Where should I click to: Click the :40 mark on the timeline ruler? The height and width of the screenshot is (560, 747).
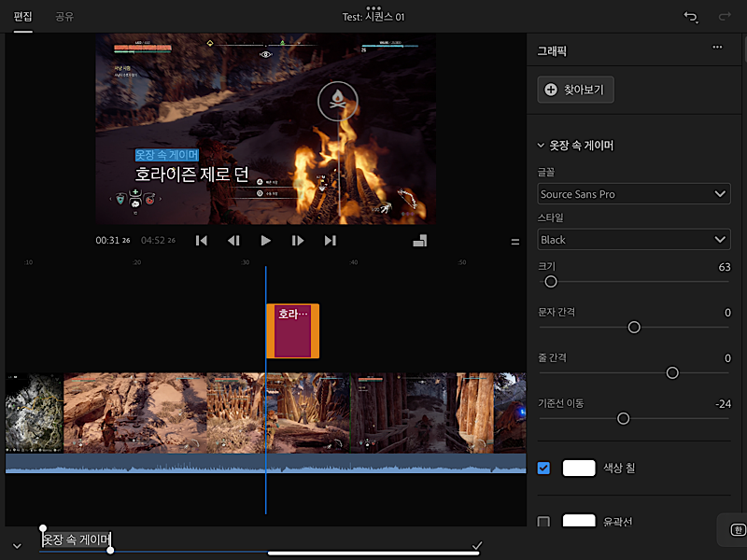pyautogui.click(x=353, y=262)
